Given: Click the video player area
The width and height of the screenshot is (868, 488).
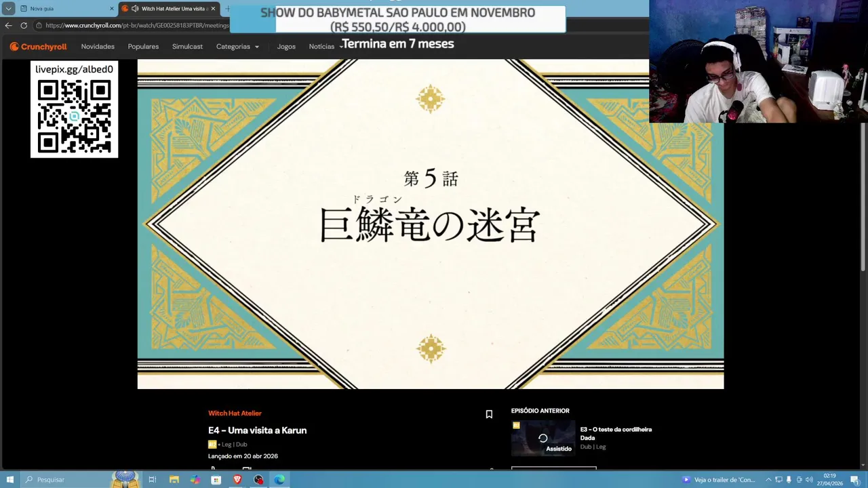Looking at the screenshot, I should click(431, 224).
